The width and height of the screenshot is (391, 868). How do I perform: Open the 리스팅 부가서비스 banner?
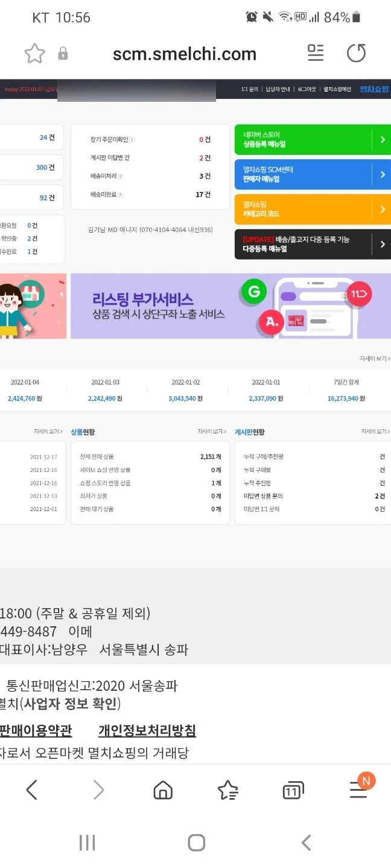click(x=230, y=306)
